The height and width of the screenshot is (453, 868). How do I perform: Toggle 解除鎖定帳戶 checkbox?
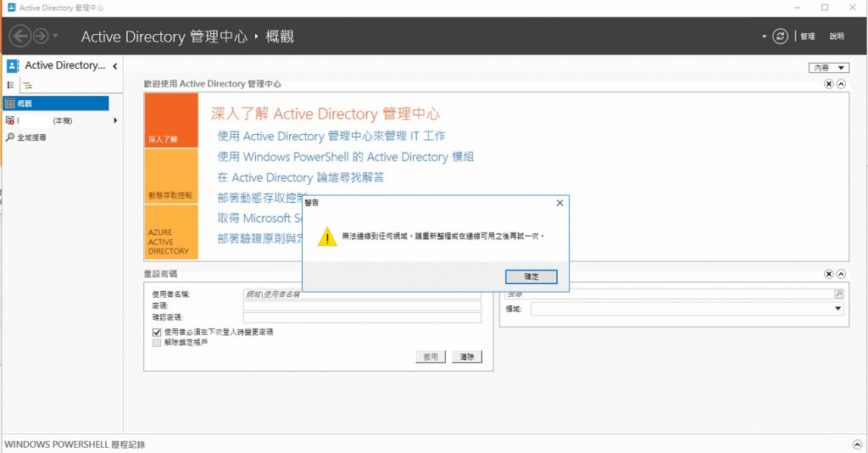[157, 343]
